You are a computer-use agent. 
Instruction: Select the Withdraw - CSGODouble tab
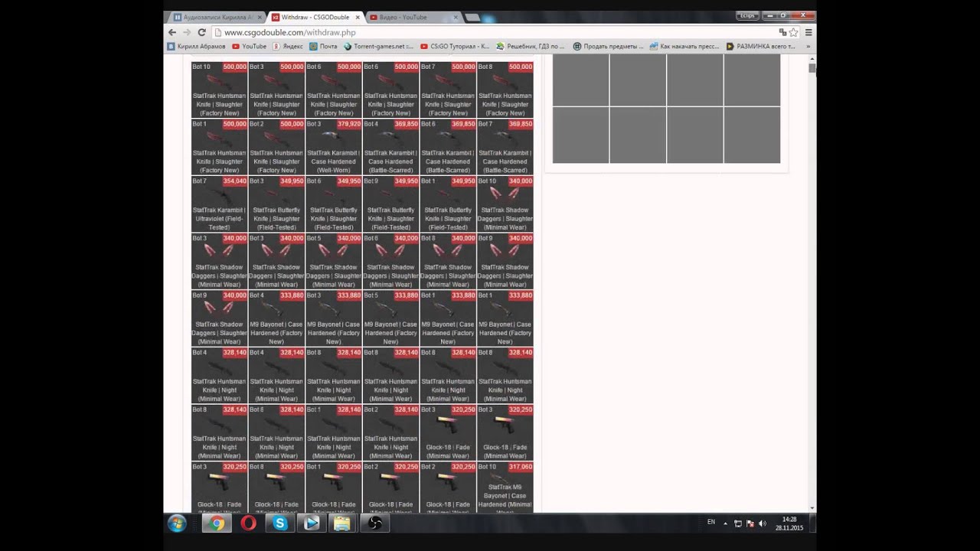(315, 17)
